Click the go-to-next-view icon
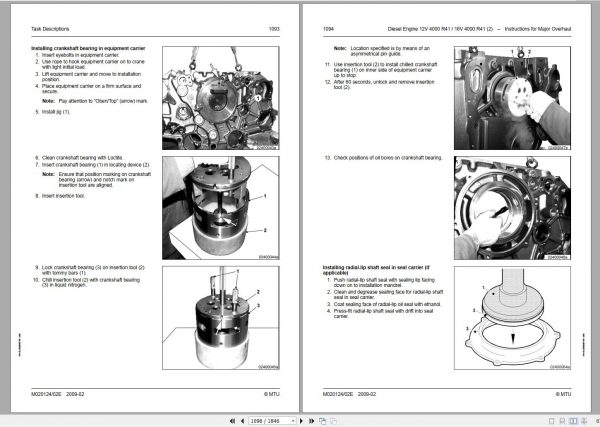 [x=333, y=421]
